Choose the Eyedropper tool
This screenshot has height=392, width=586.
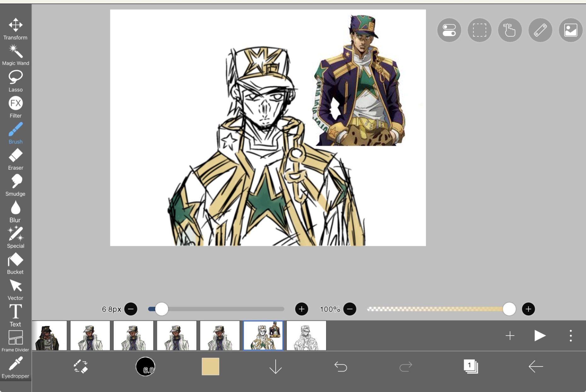15,367
